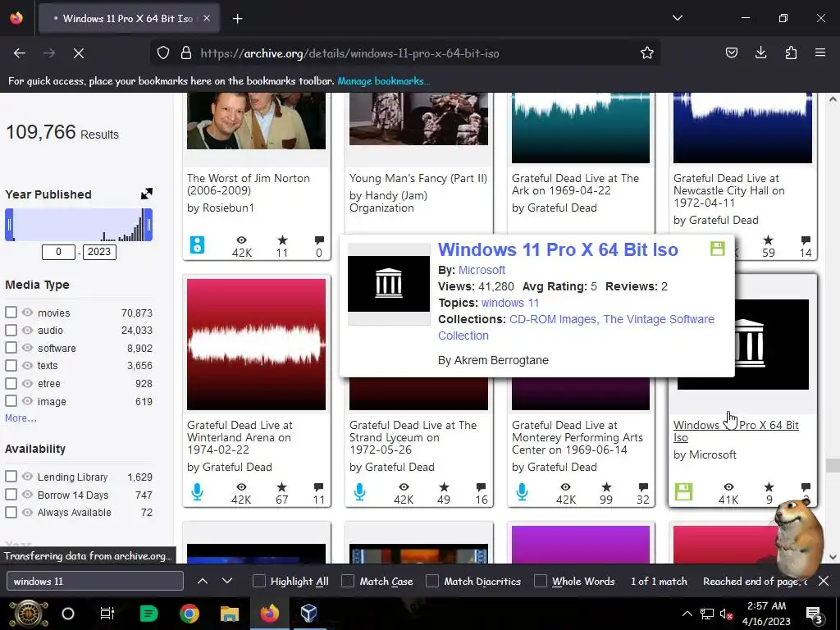Viewport: 840px width, 630px height.
Task: Toggle the eye icon beside movies
Action: 27,313
